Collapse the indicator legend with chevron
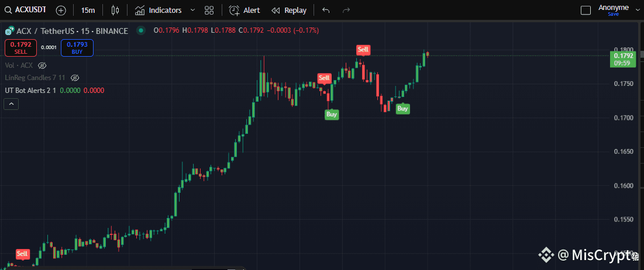Viewport: 644px width, 270px height. pyautogui.click(x=11, y=105)
